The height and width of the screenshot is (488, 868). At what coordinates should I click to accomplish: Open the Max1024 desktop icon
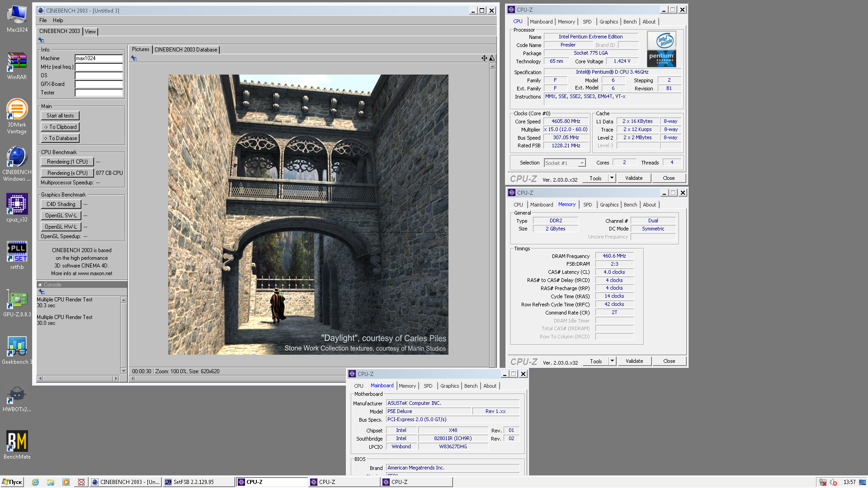point(17,19)
